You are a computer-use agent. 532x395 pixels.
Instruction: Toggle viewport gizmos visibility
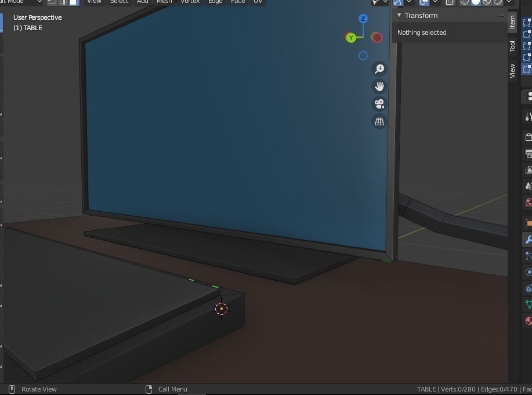click(x=397, y=2)
